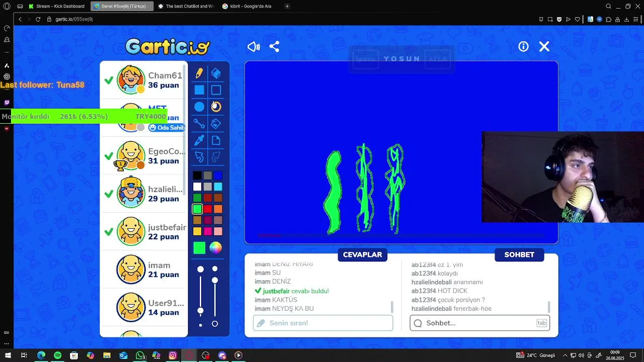Click the İpucu hint button
The width and height of the screenshot is (644, 362).
click(366, 59)
